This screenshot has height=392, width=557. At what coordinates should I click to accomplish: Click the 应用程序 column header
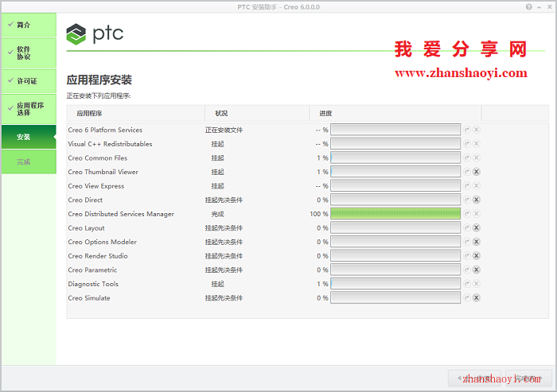[x=135, y=113]
